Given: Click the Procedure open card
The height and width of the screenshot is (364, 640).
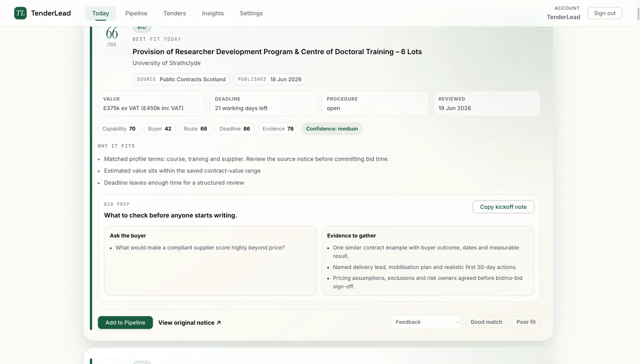Looking at the screenshot, I should [375, 104].
